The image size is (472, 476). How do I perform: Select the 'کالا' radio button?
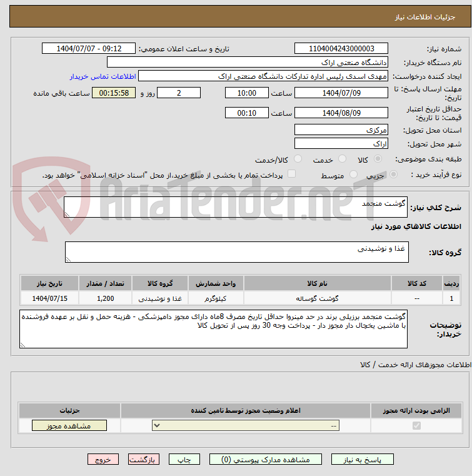click(x=378, y=158)
